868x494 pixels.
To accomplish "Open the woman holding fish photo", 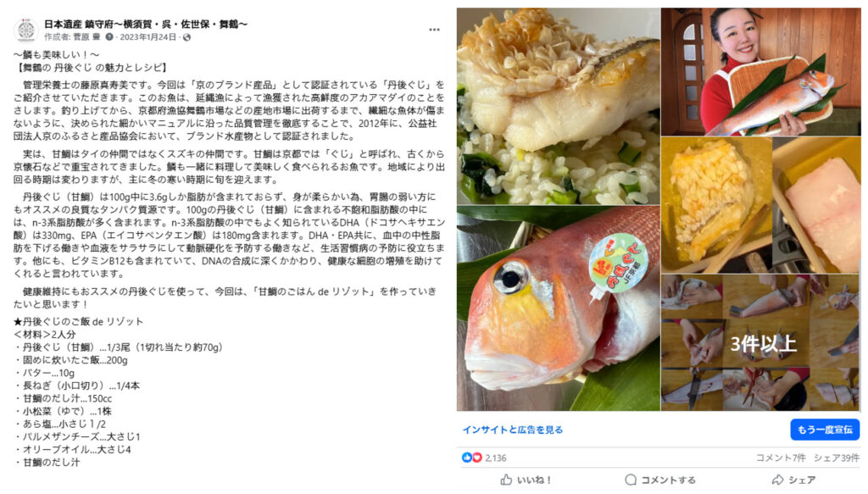I will coord(760,72).
